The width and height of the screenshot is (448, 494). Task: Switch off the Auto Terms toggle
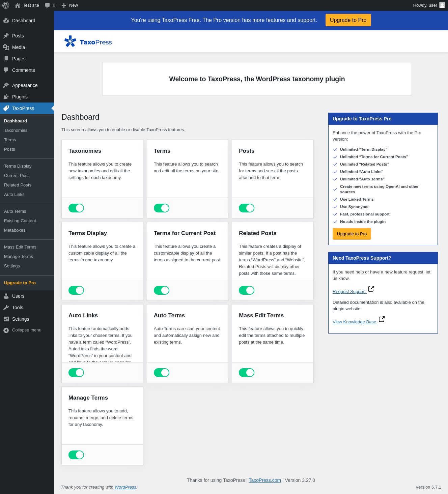pos(162,373)
